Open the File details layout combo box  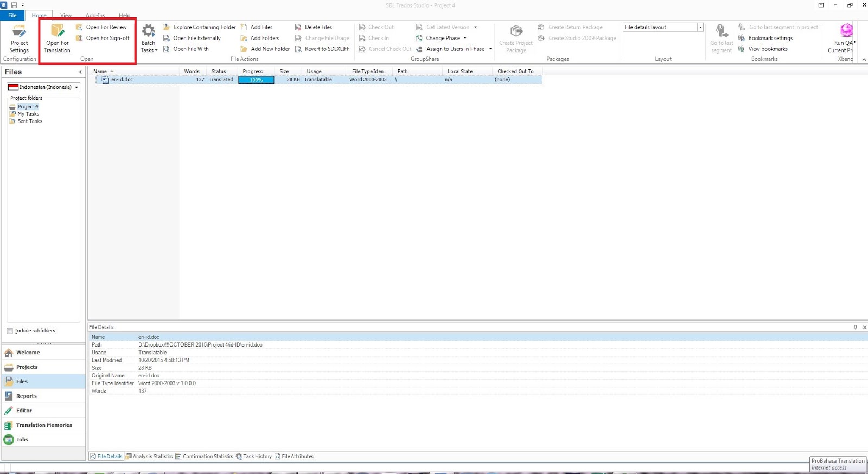pyautogui.click(x=663, y=27)
